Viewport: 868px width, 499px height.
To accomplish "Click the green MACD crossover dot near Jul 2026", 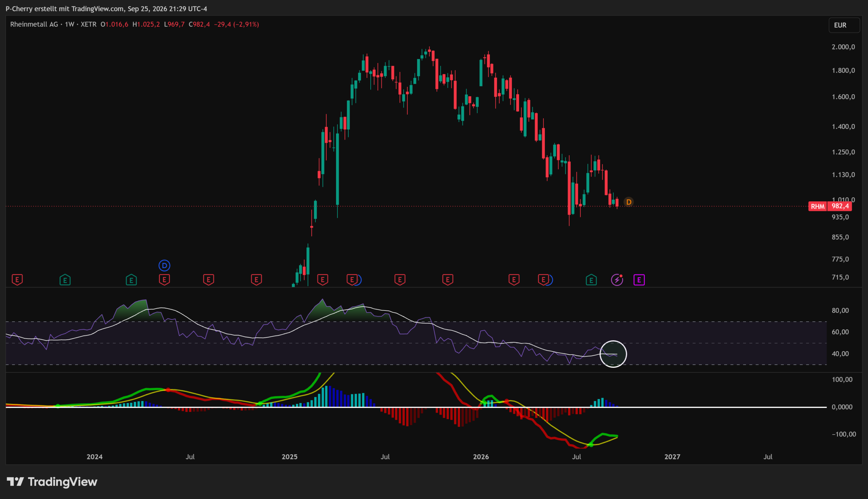I will pyautogui.click(x=591, y=444).
